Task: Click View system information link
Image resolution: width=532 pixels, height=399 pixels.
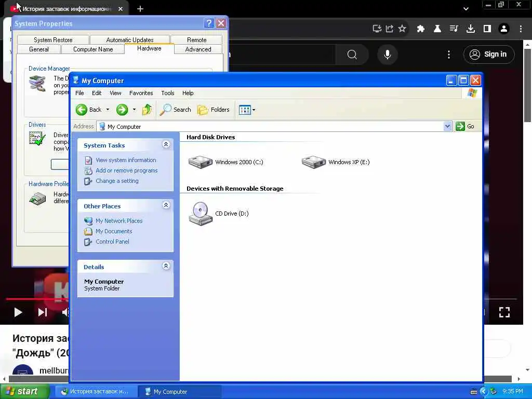Action: coord(126,160)
